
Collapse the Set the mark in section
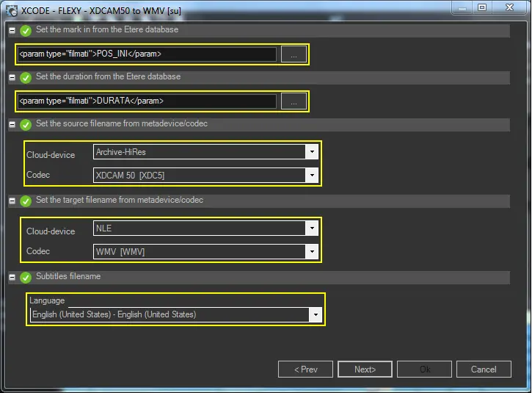pyautogui.click(x=12, y=31)
